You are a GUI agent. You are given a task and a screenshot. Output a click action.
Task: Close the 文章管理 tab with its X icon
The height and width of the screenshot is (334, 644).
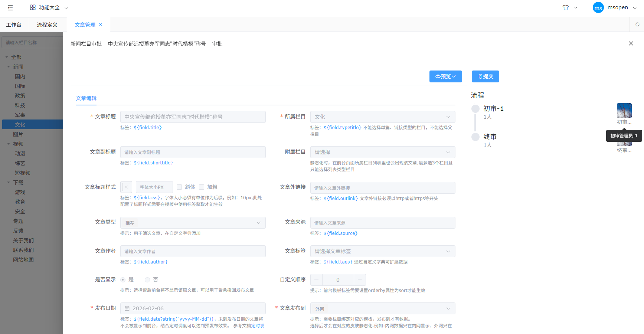[101, 24]
